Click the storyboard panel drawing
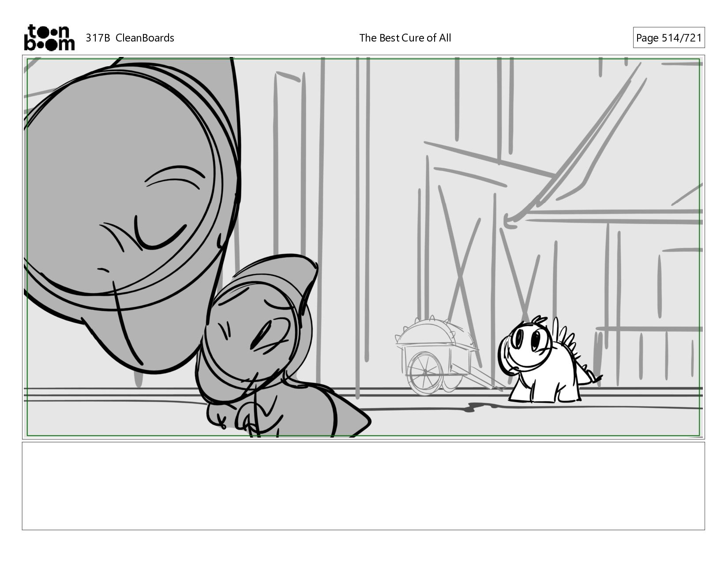 coord(363,247)
